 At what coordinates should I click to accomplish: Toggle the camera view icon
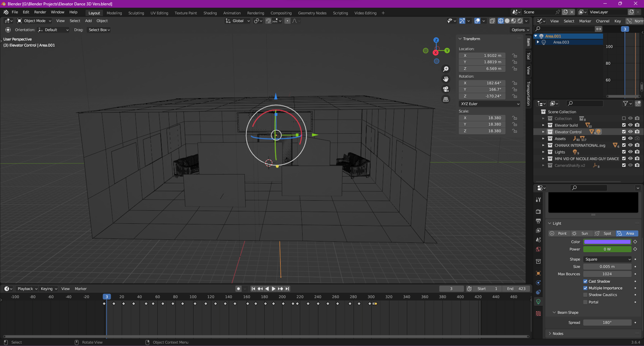pos(446,89)
